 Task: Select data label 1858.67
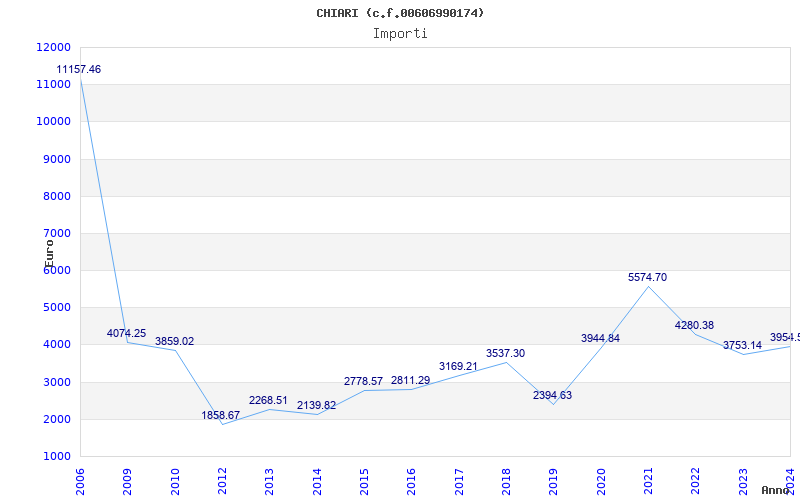220,415
